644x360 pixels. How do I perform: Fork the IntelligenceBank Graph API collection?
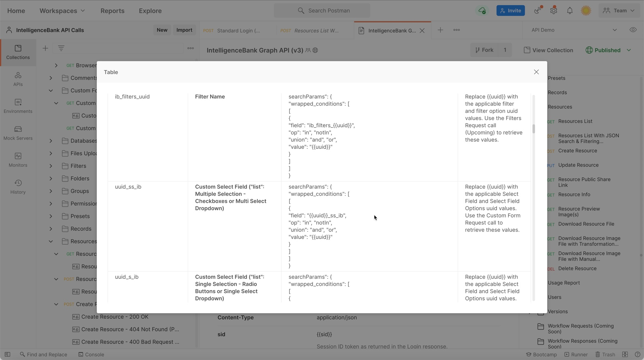point(485,50)
